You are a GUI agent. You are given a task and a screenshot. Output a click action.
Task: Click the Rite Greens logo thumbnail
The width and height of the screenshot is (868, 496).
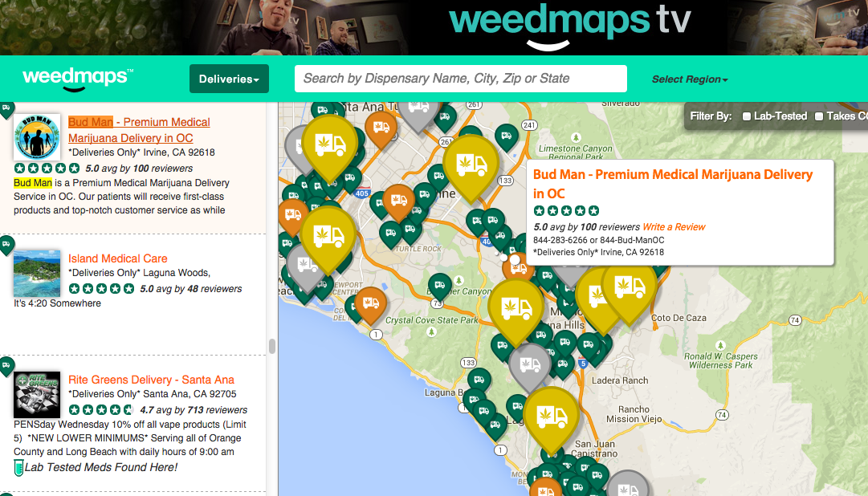tap(37, 395)
